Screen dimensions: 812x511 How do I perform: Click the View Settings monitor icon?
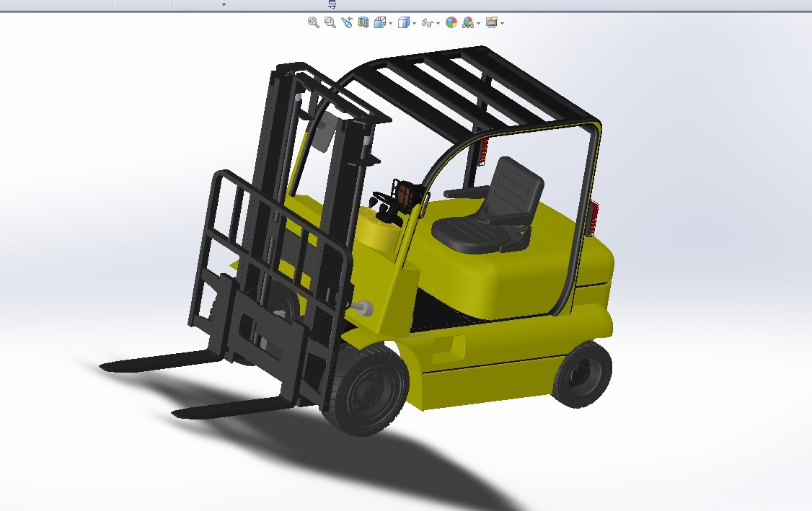click(x=491, y=22)
